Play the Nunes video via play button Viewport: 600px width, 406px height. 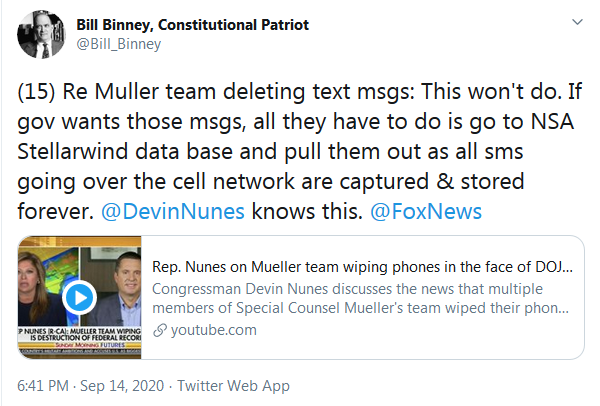click(x=80, y=297)
